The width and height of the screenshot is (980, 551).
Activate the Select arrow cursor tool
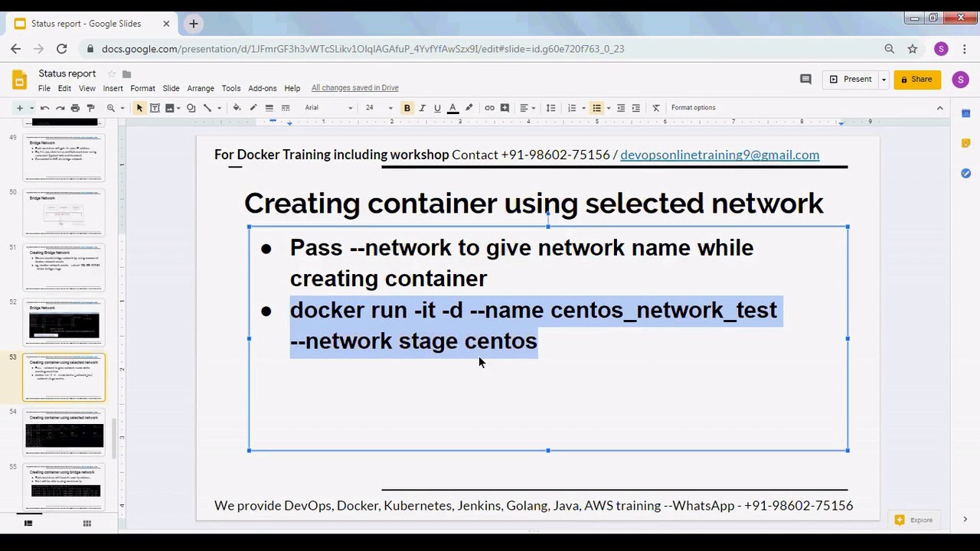point(139,108)
